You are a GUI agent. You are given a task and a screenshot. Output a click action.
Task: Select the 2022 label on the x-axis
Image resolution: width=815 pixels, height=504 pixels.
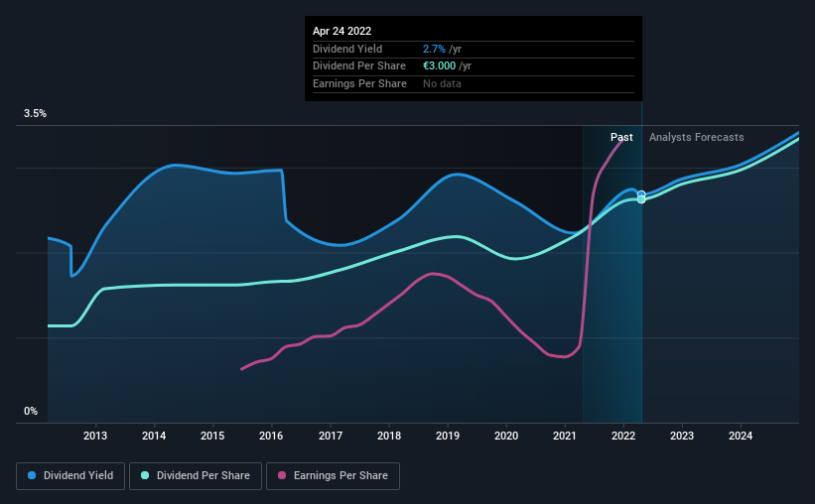[623, 436]
